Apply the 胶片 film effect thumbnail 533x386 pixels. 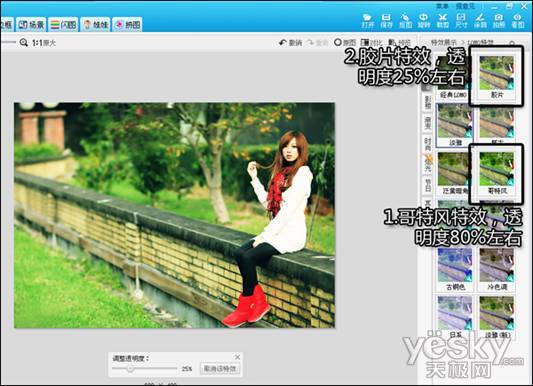tap(496, 76)
